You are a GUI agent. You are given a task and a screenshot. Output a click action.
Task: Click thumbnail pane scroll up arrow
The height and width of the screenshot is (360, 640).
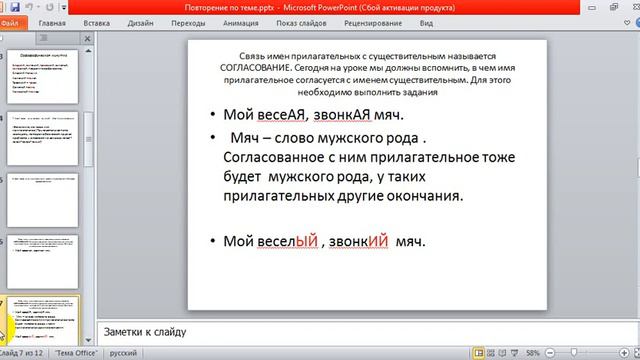click(x=88, y=51)
